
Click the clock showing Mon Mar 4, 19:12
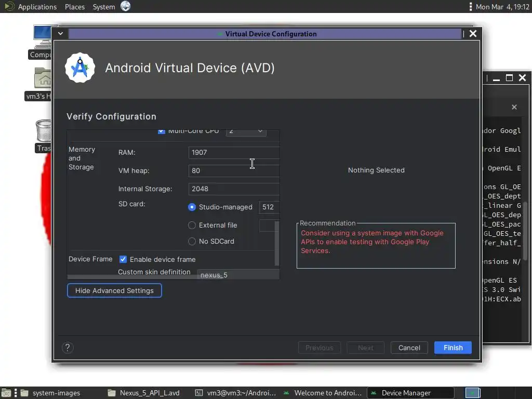[502, 7]
